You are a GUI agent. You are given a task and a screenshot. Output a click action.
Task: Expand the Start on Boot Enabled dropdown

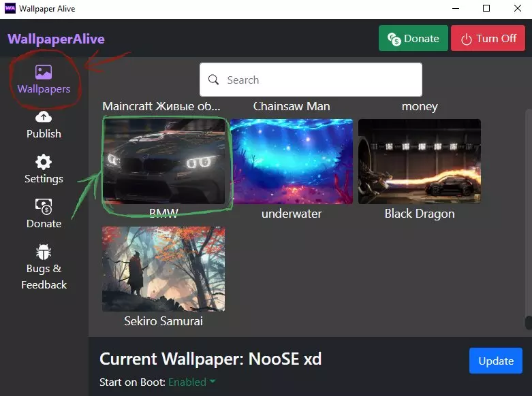coord(191,382)
